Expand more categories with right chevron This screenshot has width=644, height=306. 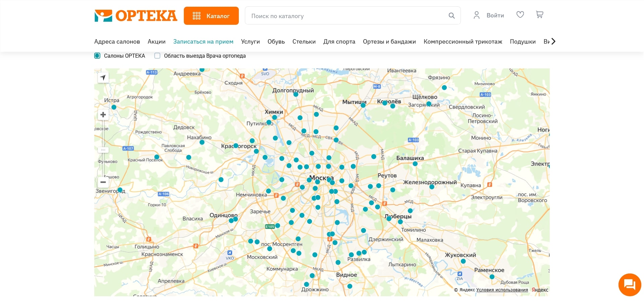click(x=553, y=42)
